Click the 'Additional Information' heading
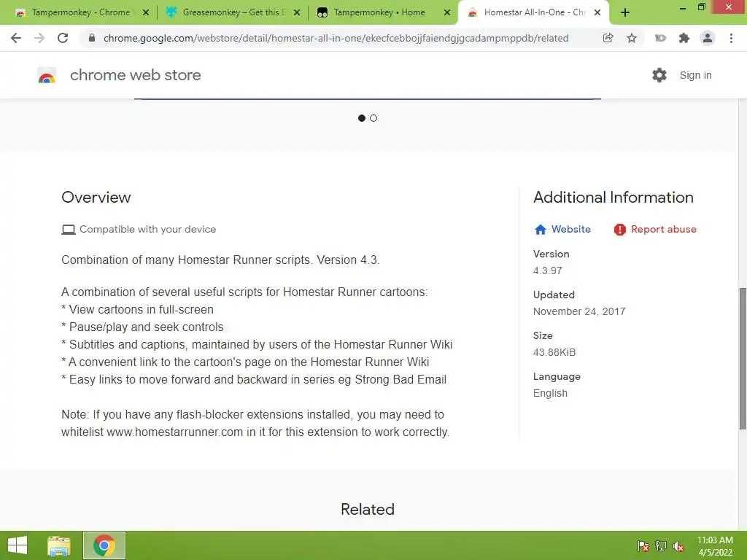Screen dimensions: 747x560 (x=613, y=197)
